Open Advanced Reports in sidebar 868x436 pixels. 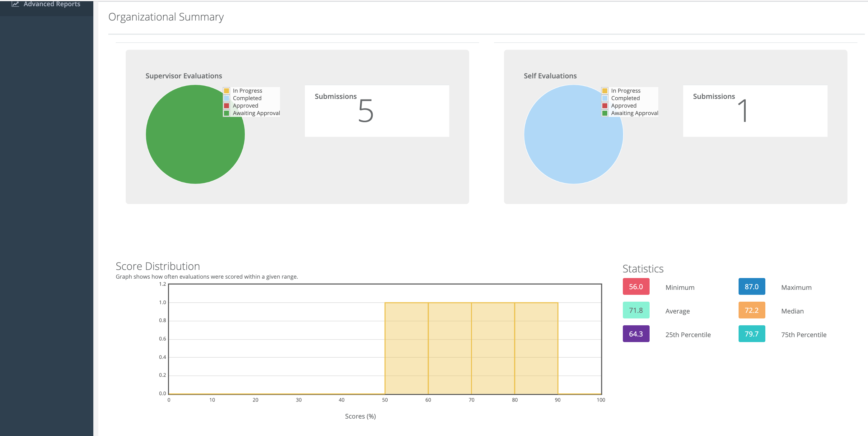pos(52,4)
